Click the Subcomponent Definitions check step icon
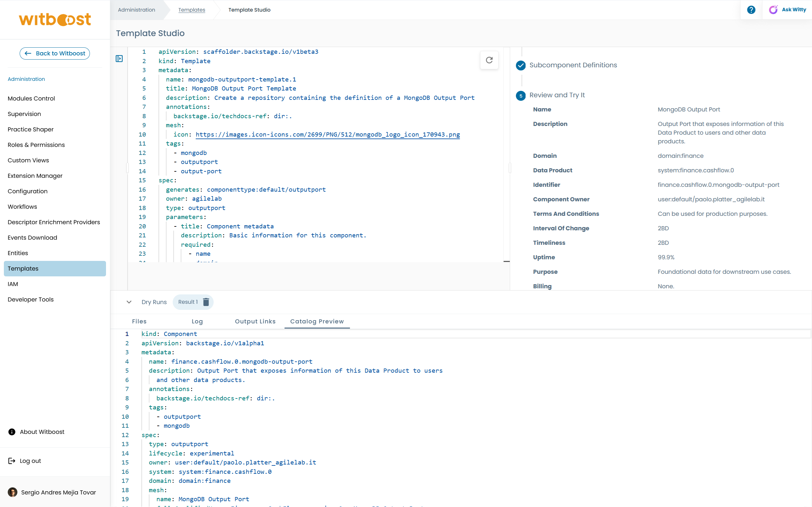The image size is (812, 507). coord(520,65)
